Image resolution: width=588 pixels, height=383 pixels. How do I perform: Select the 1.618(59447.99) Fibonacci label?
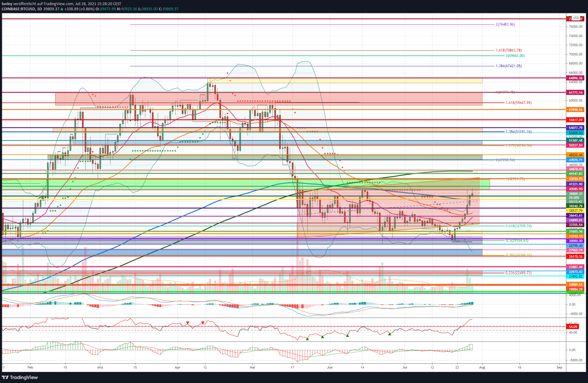point(518,103)
